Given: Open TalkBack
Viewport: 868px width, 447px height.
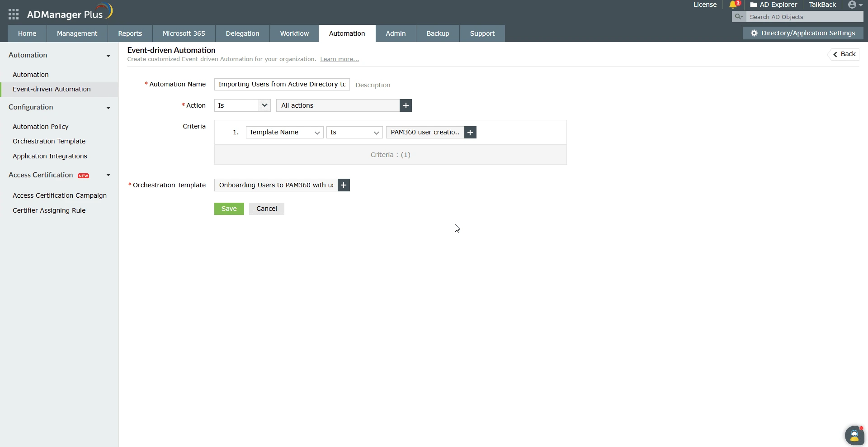Looking at the screenshot, I should (822, 5).
